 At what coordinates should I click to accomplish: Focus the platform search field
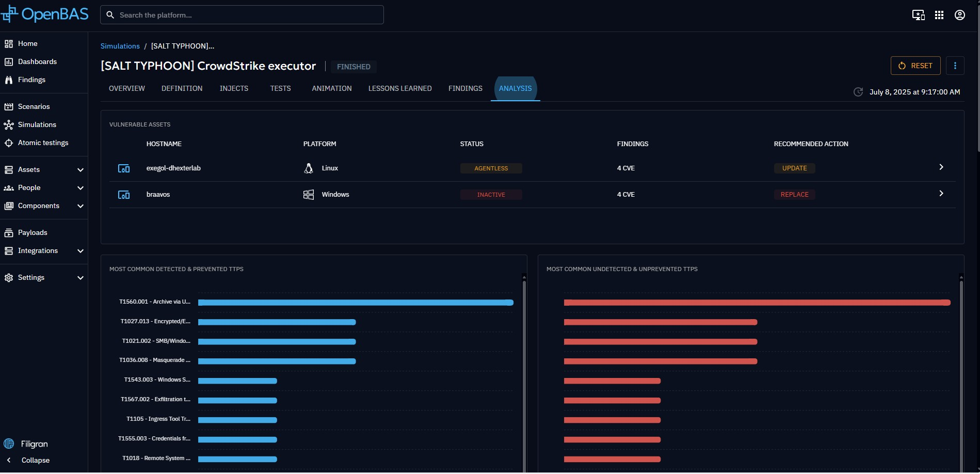coord(248,15)
